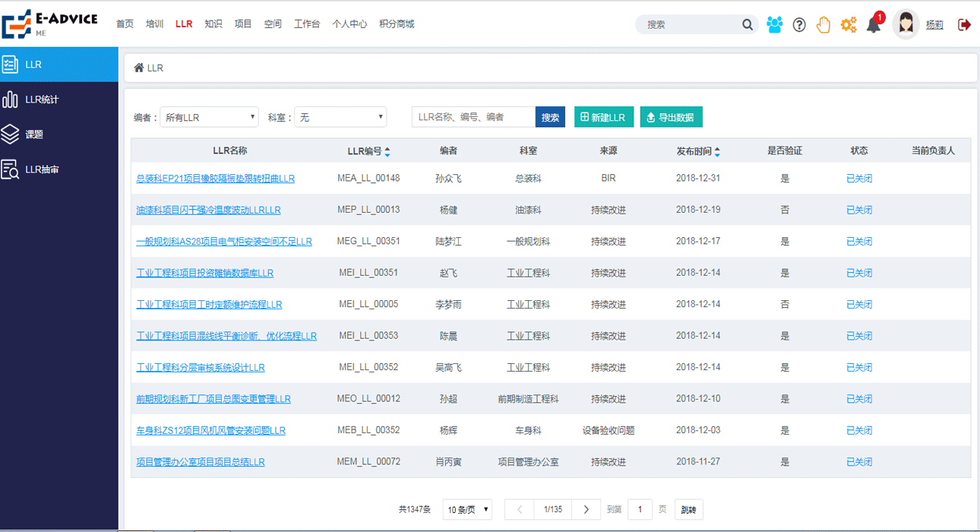This screenshot has height=532, width=980.
Task: Switch to the 培训 menu tab
Action: [153, 24]
